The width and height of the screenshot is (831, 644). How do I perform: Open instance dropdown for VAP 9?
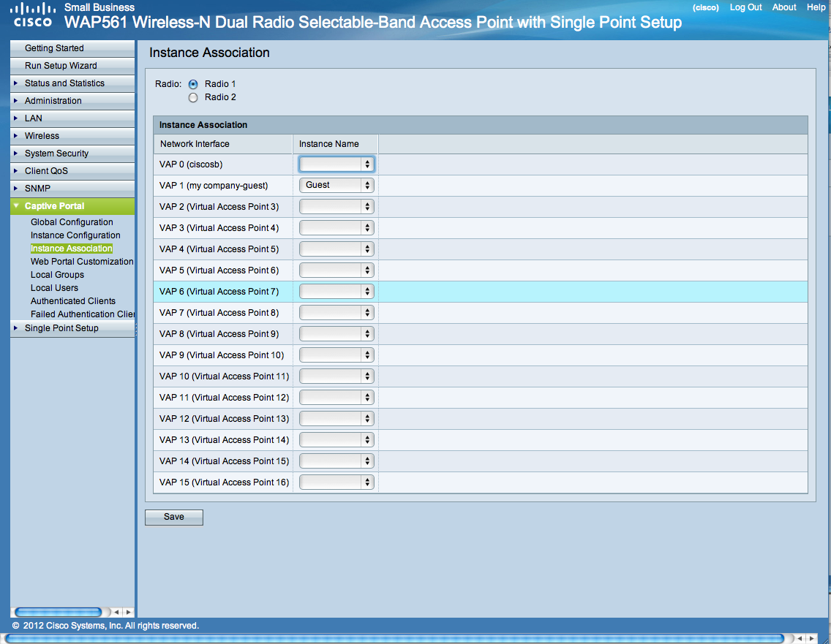pyautogui.click(x=336, y=355)
